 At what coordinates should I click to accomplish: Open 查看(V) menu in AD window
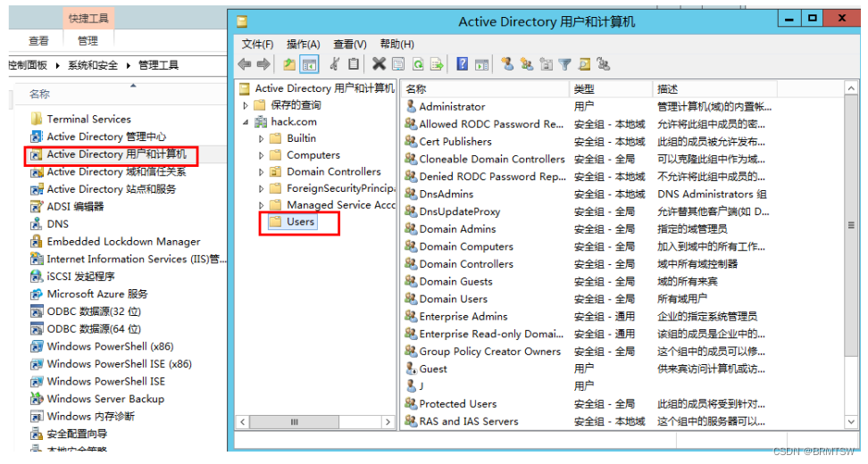(349, 45)
